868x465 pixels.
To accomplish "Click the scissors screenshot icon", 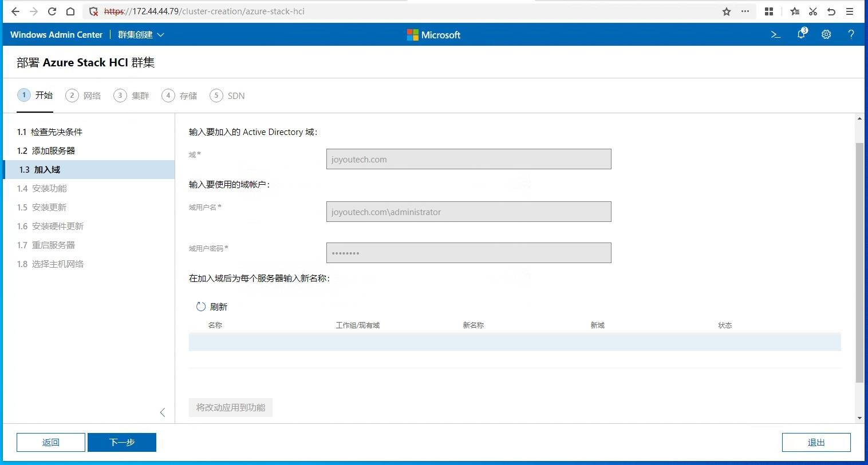I will click(813, 11).
